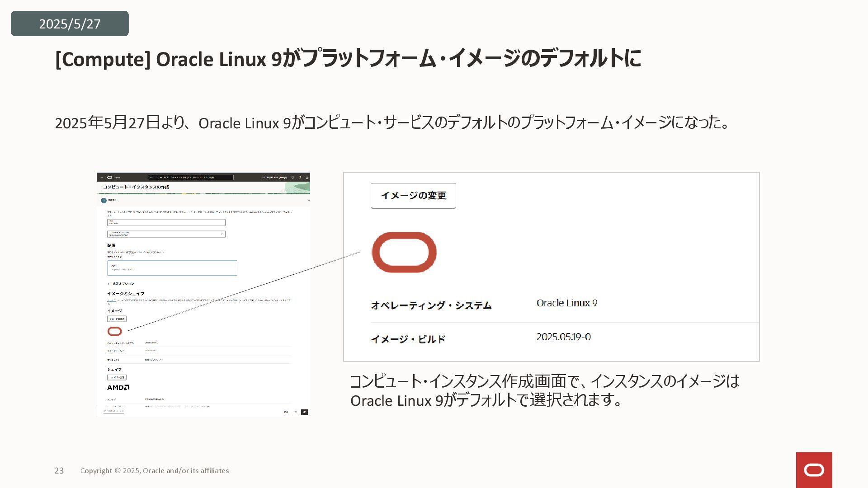Open hamburger menu in console header
The height and width of the screenshot is (488, 868).
(102, 178)
